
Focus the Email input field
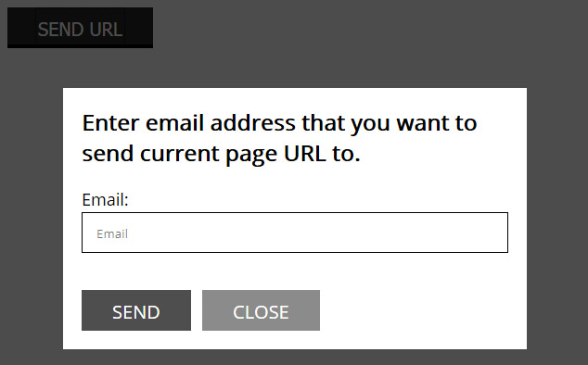coord(295,233)
